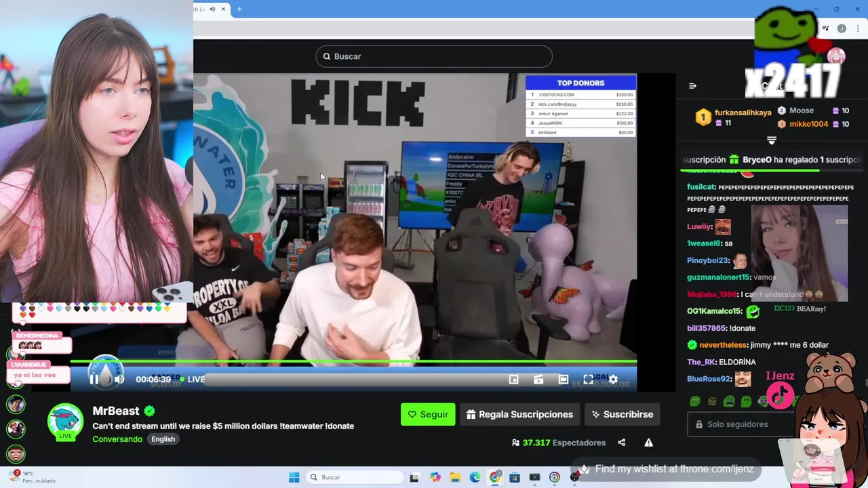Click the stream progress bar

tap(353, 363)
